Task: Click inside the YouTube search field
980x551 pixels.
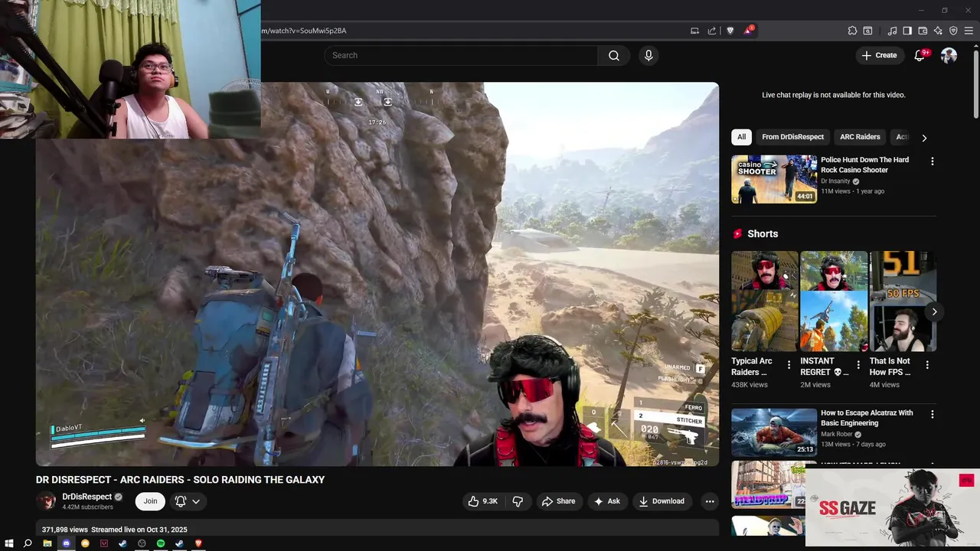Action: click(x=461, y=55)
